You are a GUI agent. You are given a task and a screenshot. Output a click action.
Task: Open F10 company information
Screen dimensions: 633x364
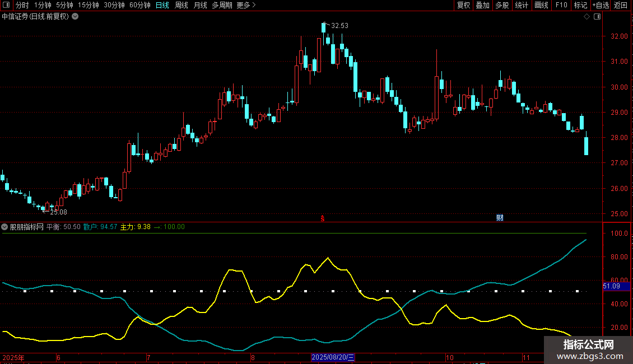click(x=561, y=5)
